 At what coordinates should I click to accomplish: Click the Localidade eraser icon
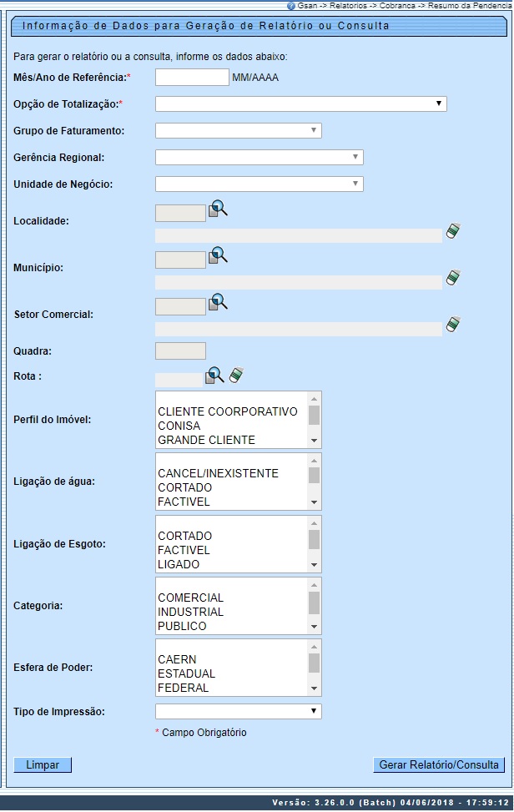point(452,231)
